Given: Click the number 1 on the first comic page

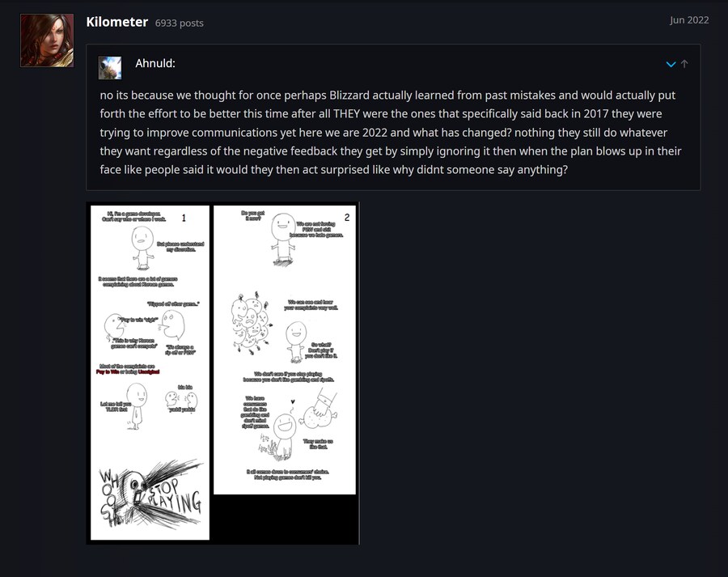Looking at the screenshot, I should (184, 218).
